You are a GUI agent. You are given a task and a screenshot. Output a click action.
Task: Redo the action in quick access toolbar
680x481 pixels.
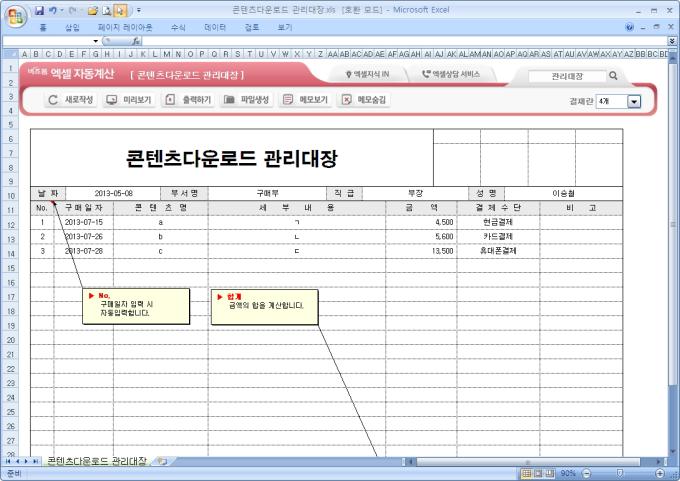(x=72, y=10)
